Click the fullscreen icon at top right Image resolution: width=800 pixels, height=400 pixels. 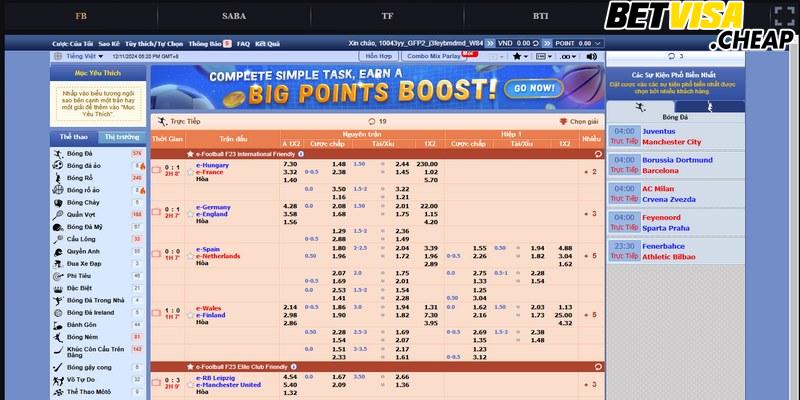(x=784, y=16)
